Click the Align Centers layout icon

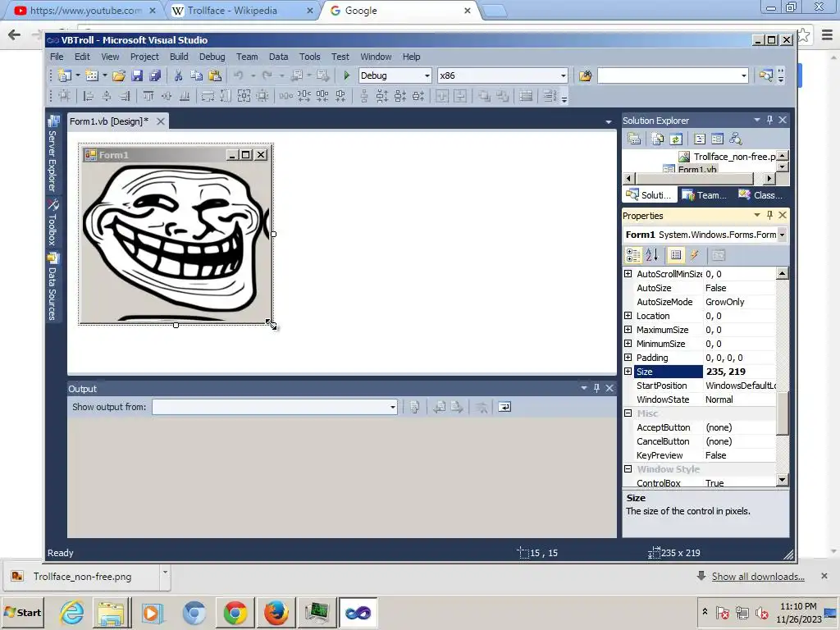coord(107,96)
